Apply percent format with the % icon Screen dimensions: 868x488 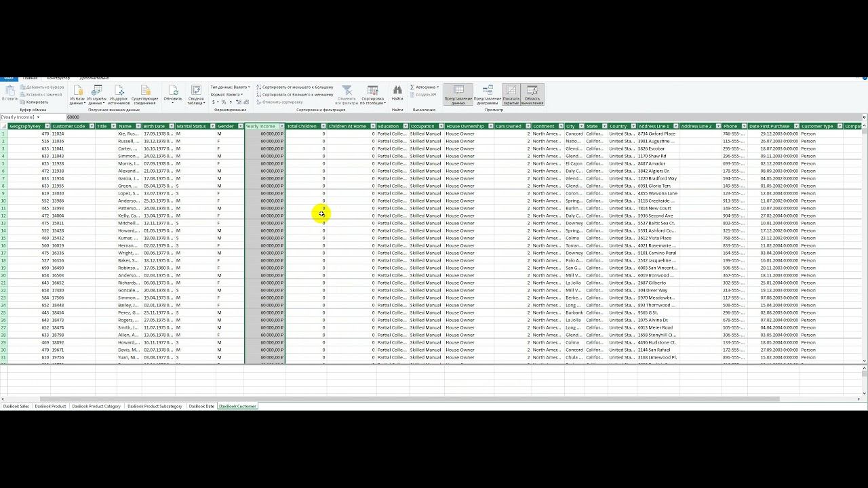(x=224, y=102)
